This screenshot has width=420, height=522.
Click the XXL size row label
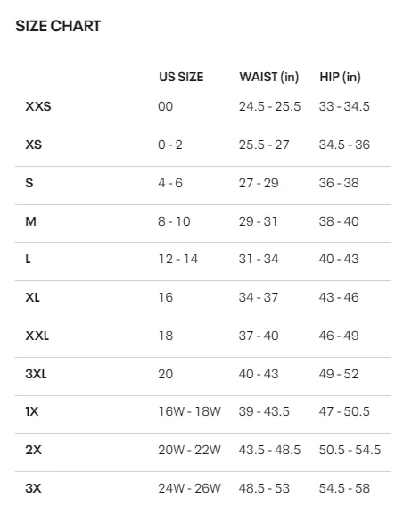pyautogui.click(x=37, y=336)
